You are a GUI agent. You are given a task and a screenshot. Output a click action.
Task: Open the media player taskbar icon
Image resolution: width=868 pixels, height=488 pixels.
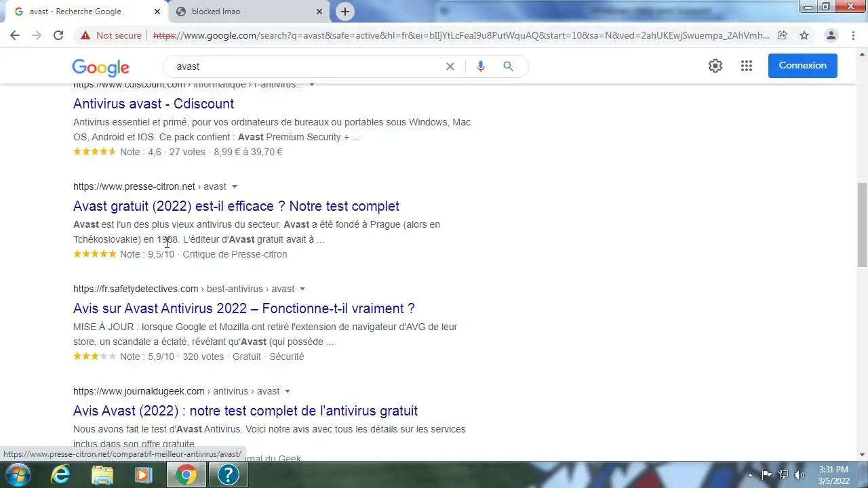tap(144, 474)
